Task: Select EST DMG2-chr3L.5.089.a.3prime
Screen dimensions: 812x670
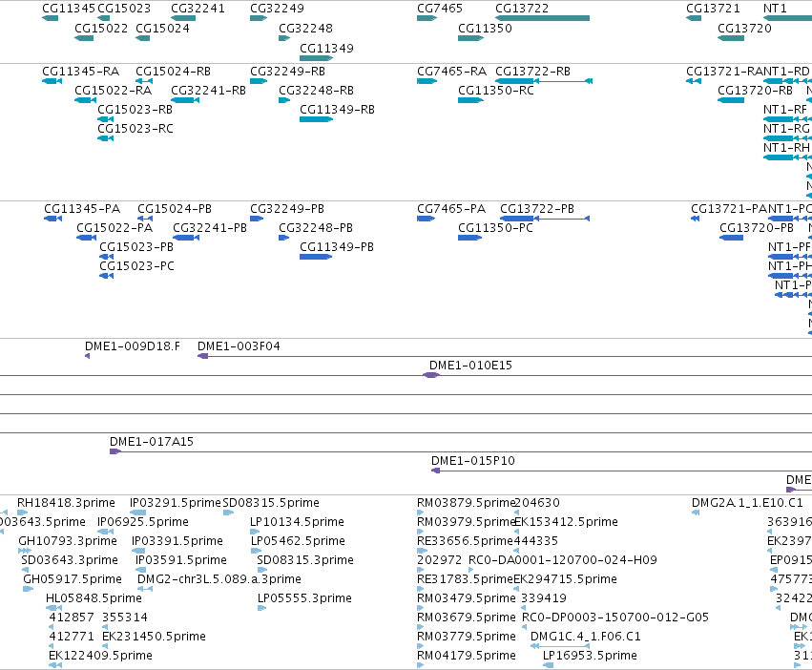Action: (x=219, y=578)
